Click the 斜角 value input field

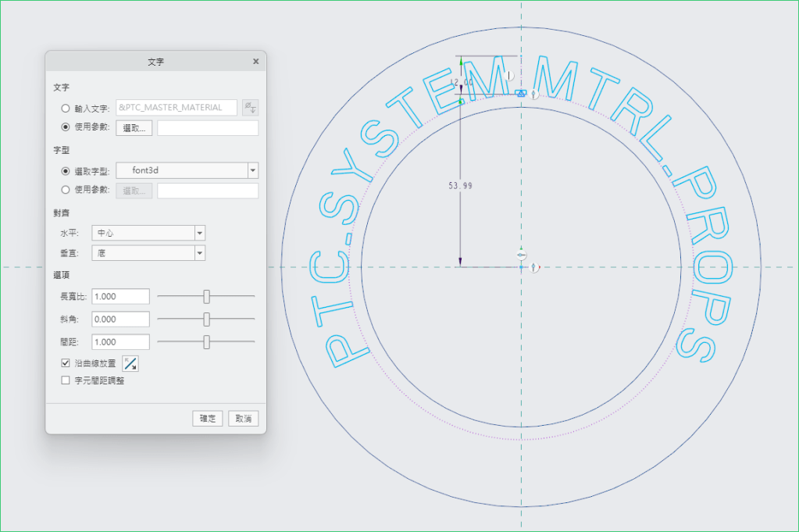point(120,320)
